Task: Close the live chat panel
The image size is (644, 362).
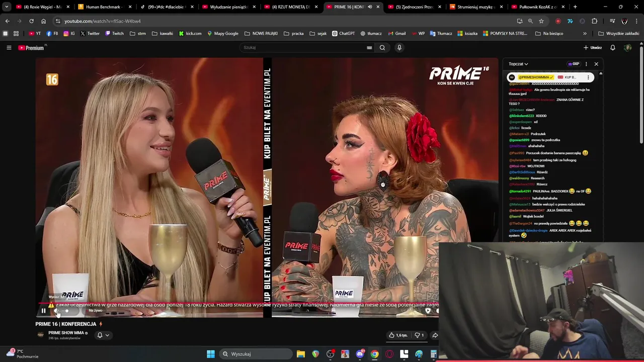Action: tap(596, 64)
